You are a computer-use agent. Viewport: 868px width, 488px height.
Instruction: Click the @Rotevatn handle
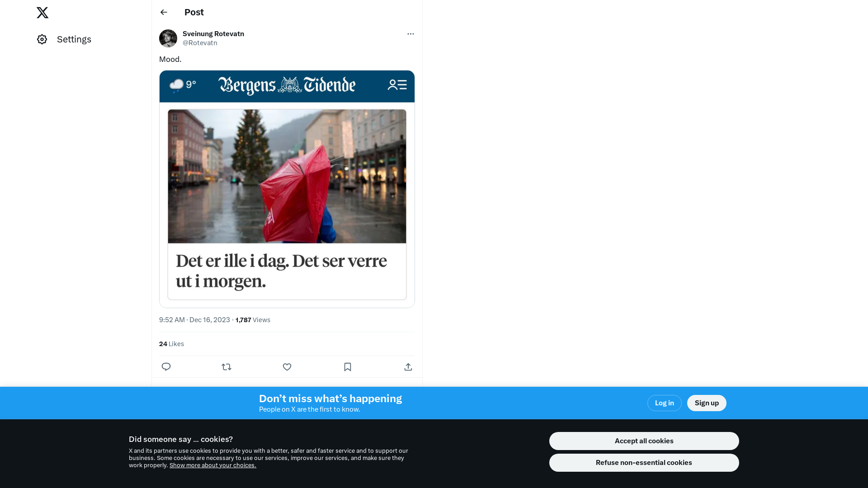200,43
